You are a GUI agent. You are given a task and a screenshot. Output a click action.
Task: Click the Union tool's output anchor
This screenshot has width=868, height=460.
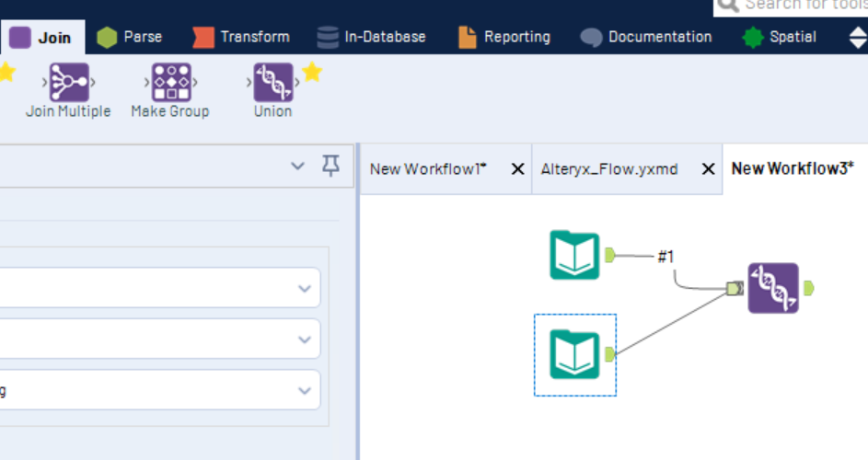coord(808,288)
